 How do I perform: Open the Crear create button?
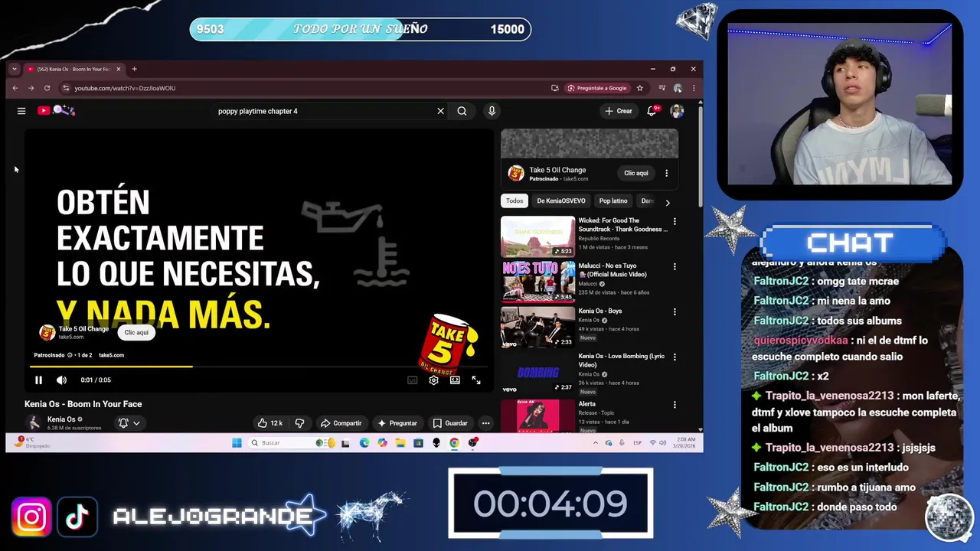tap(619, 111)
